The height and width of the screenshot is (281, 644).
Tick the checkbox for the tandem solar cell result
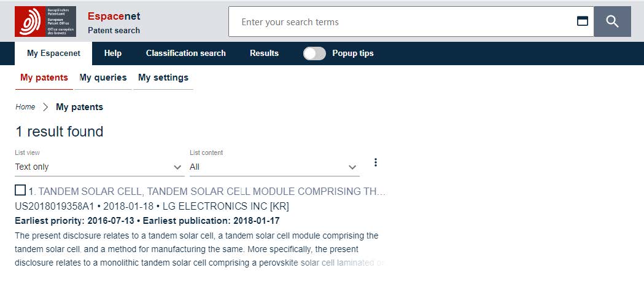20,190
